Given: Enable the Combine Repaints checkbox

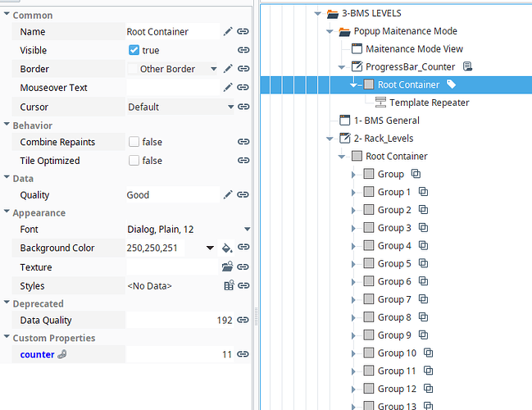Looking at the screenshot, I should [x=134, y=142].
